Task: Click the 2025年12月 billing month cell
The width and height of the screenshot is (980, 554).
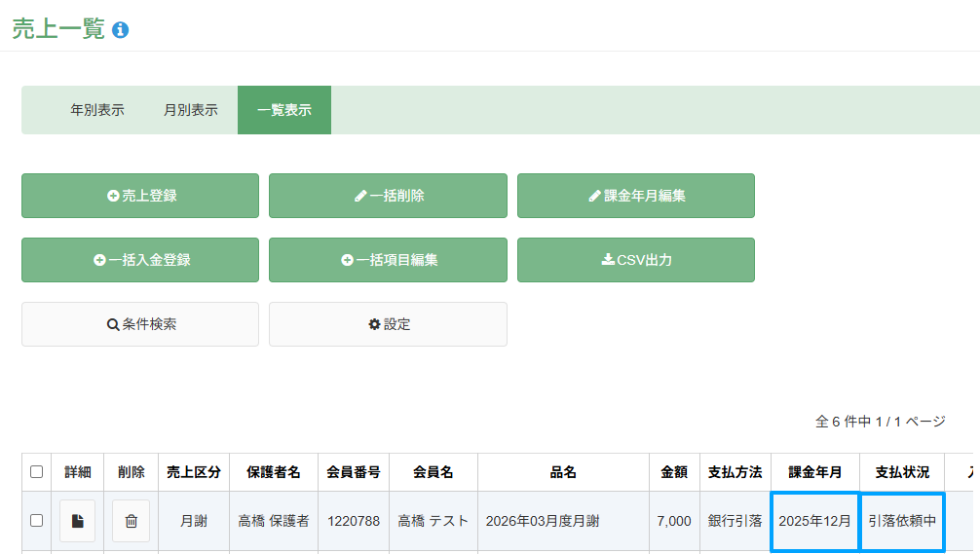Action: (814, 521)
